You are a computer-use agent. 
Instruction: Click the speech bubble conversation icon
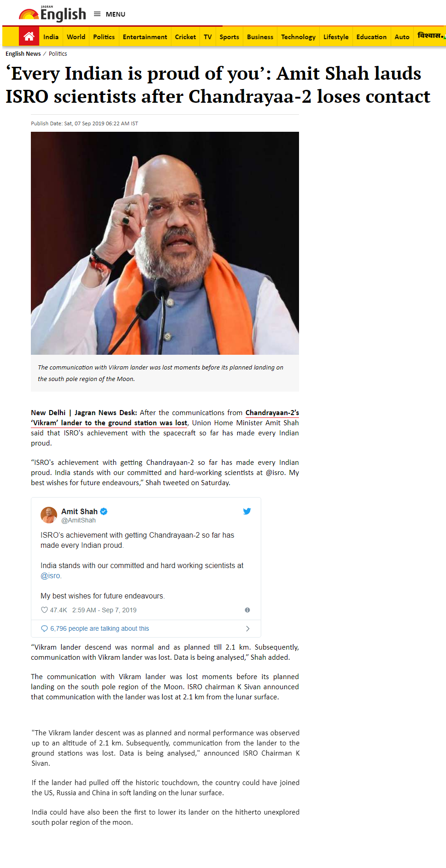click(x=44, y=628)
